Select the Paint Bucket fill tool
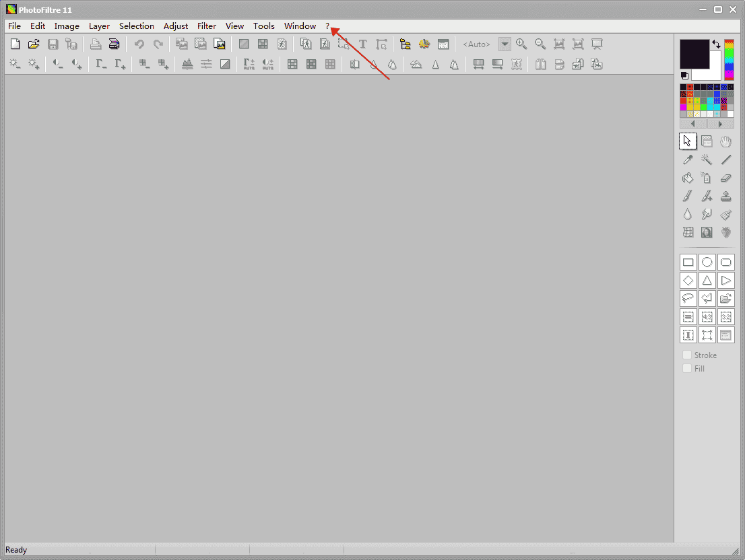The width and height of the screenshot is (745, 560). pos(688,178)
